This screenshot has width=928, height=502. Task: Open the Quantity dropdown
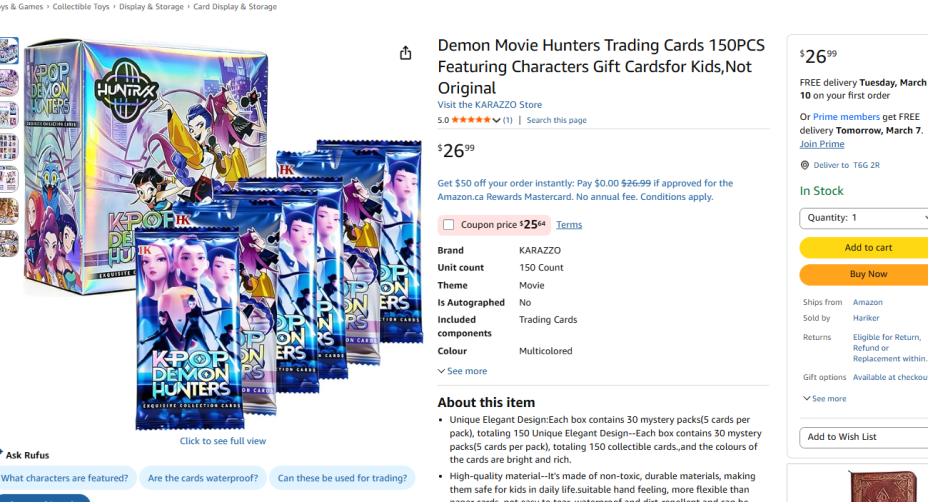tap(863, 218)
